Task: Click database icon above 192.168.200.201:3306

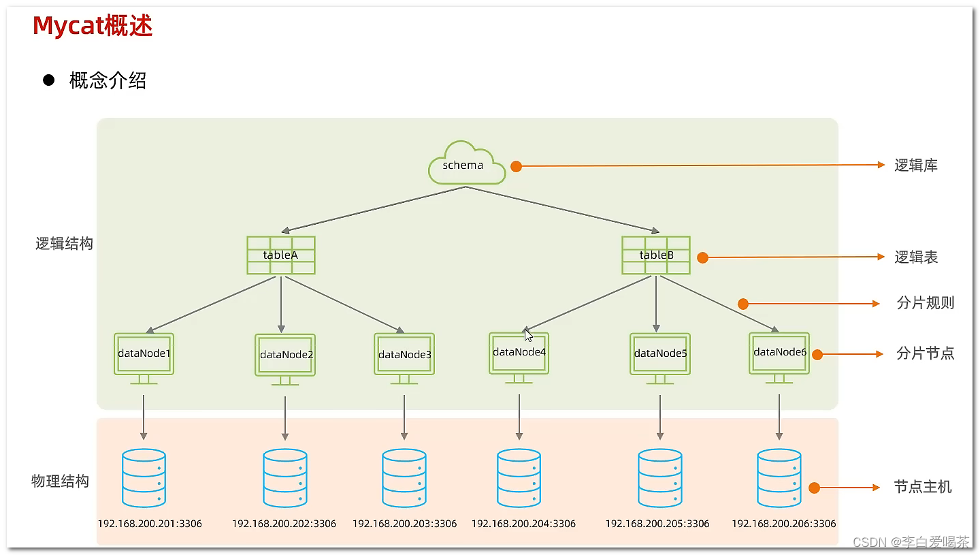Action: pyautogui.click(x=144, y=478)
